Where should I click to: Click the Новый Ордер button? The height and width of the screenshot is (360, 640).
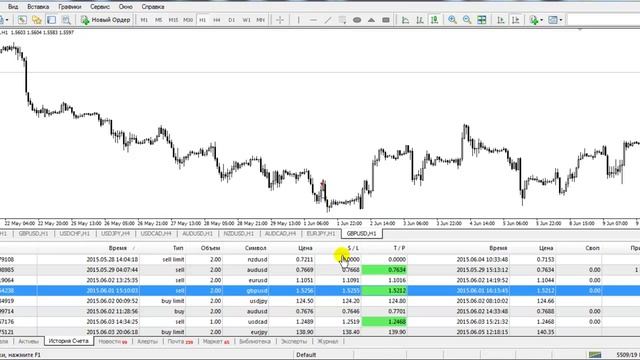pos(106,20)
